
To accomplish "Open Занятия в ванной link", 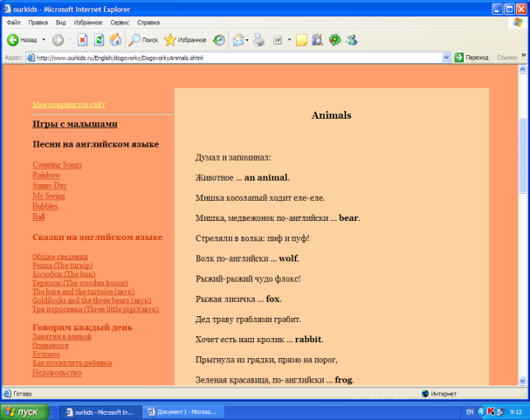I will [x=62, y=336].
